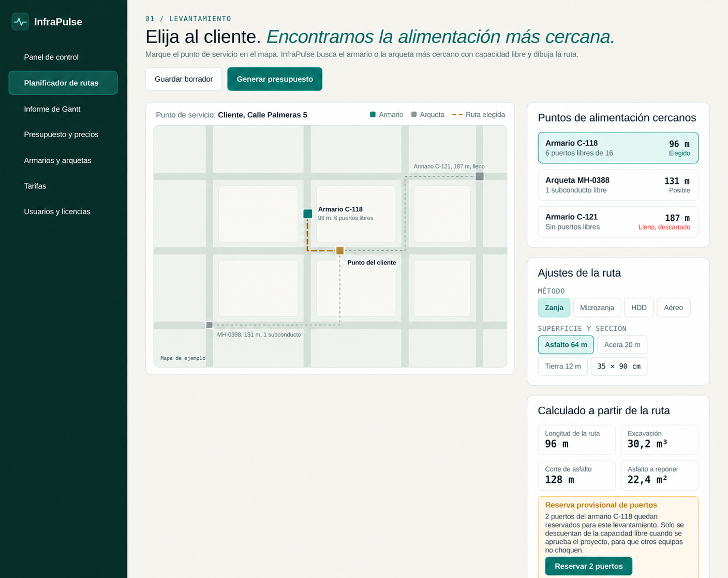Screen dimensions: 728x578
Task: Click Generar presupuesto button
Action: pos(275,79)
